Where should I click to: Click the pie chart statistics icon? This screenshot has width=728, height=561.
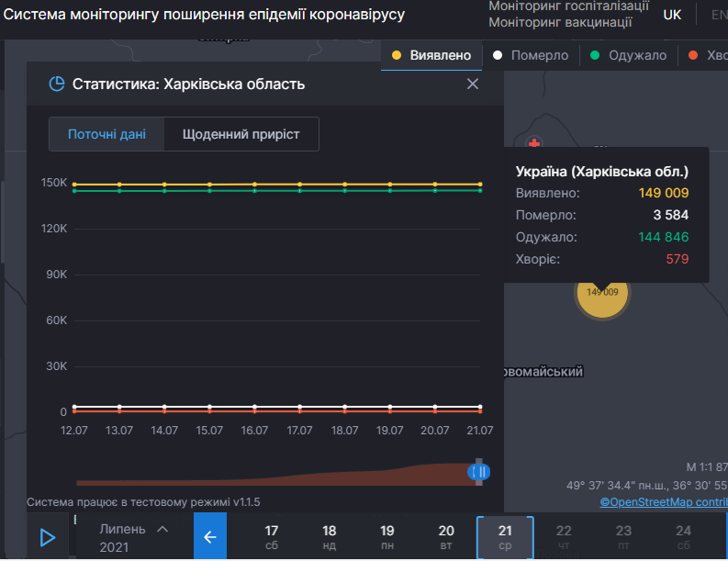[x=56, y=84]
